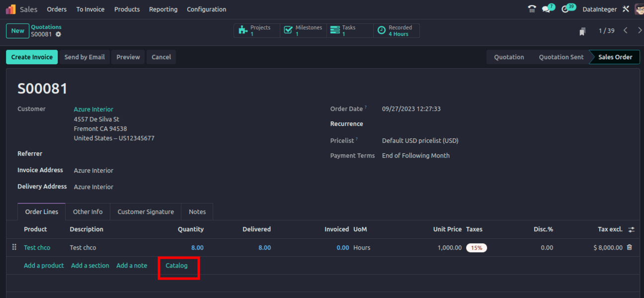The width and height of the screenshot is (644, 298).
Task: Open the Sales app home icon
Action: pyautogui.click(x=11, y=9)
